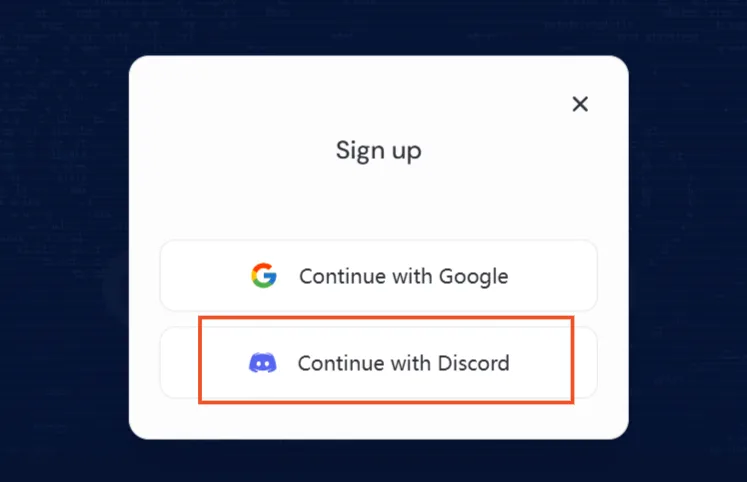Click the dark backdrop below the dialog
Screen dimensions: 747x482
[379, 461]
